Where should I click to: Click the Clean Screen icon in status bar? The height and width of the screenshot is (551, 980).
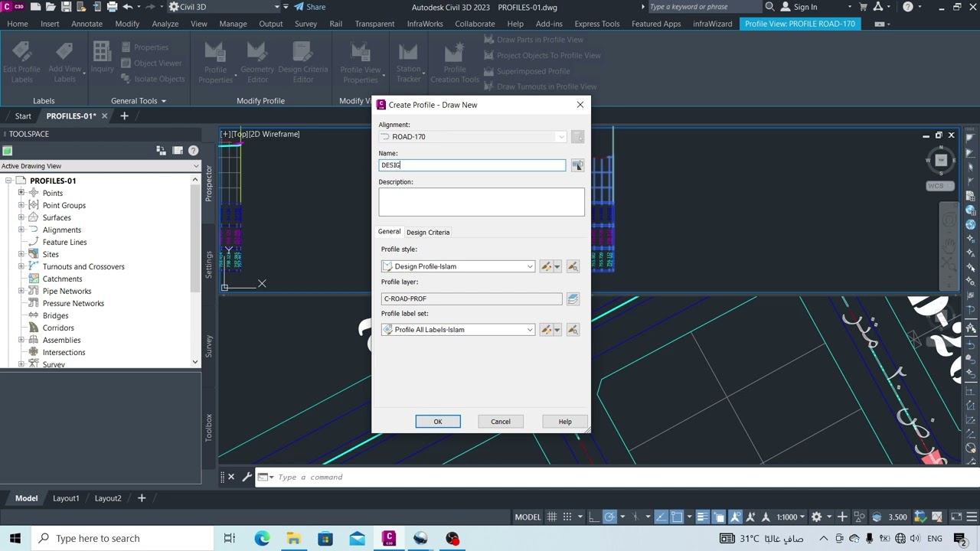(x=956, y=517)
